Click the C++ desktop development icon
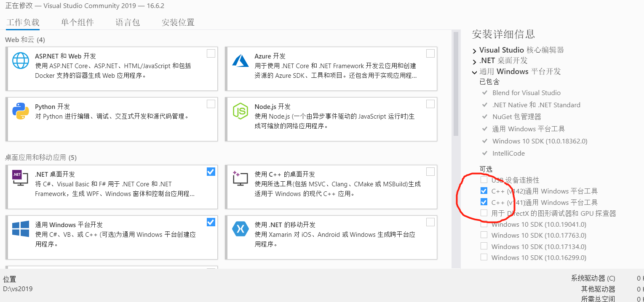 tap(240, 178)
